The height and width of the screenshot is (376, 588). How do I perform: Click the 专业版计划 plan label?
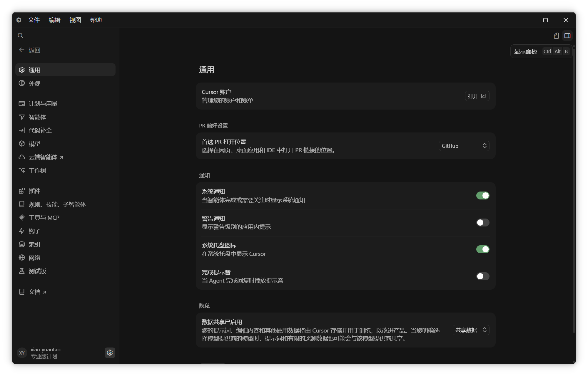[x=44, y=356]
